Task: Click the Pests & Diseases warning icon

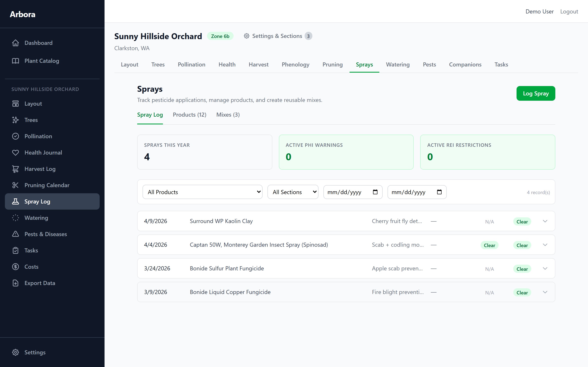Action: (x=16, y=234)
